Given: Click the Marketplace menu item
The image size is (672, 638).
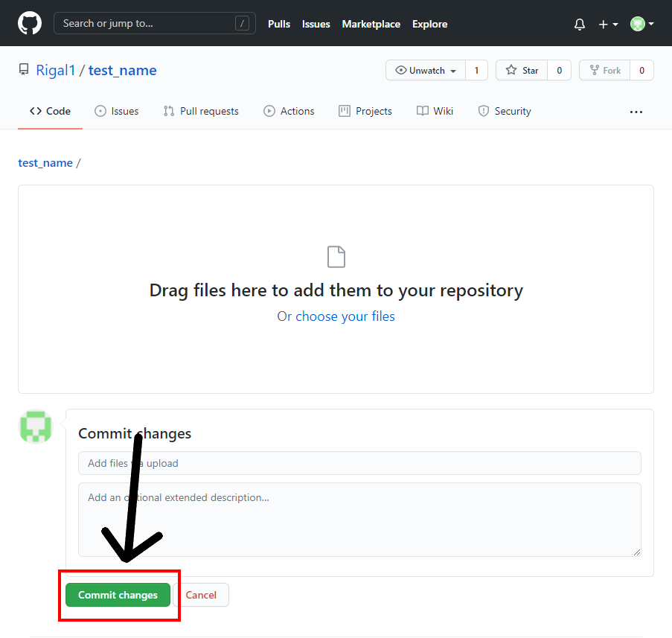Looking at the screenshot, I should (371, 24).
